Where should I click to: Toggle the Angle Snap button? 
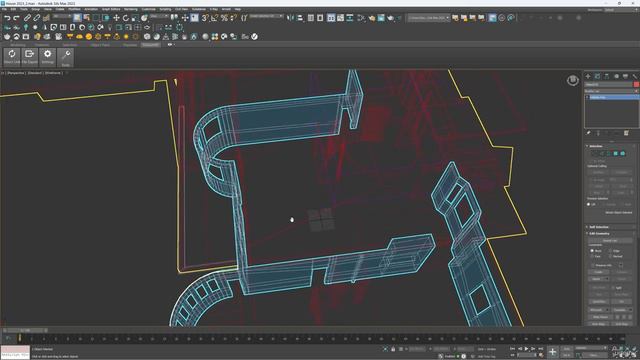pyautogui.click(x=214, y=18)
